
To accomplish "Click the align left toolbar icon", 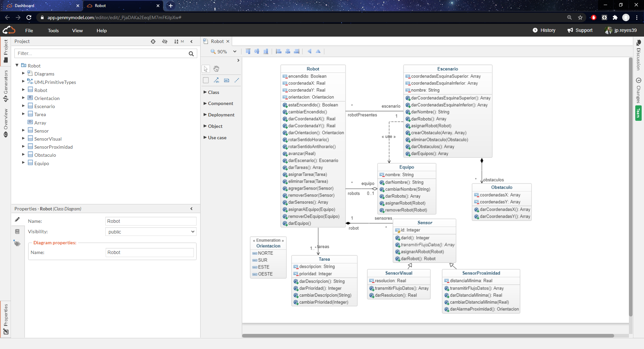I will point(278,51).
